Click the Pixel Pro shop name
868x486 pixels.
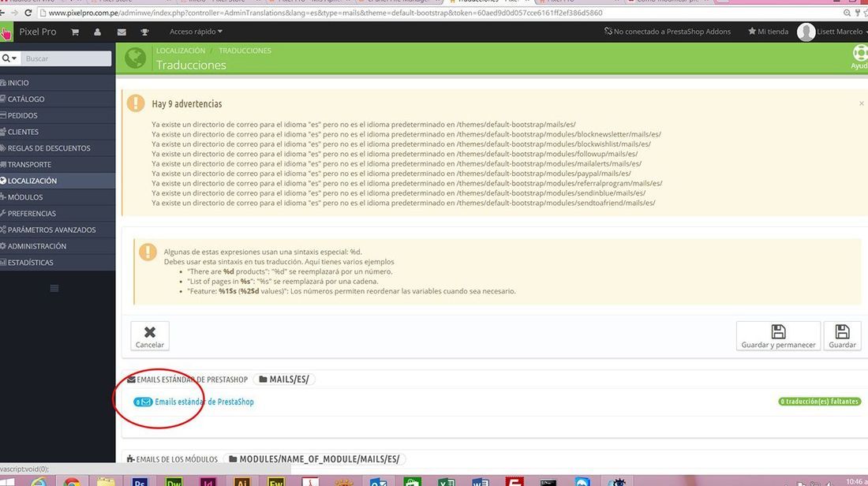click(38, 32)
